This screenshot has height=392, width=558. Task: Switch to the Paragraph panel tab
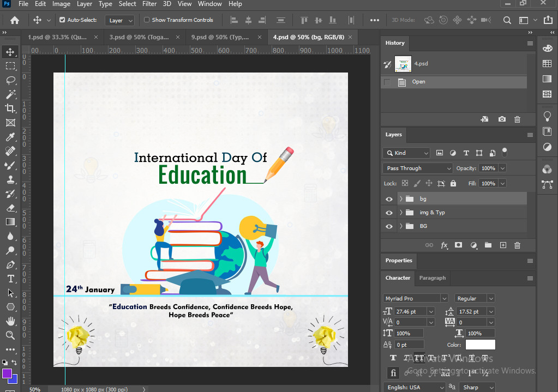[432, 278]
